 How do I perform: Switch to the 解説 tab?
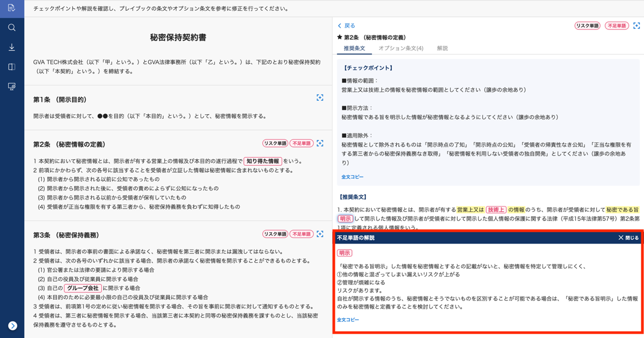click(442, 48)
